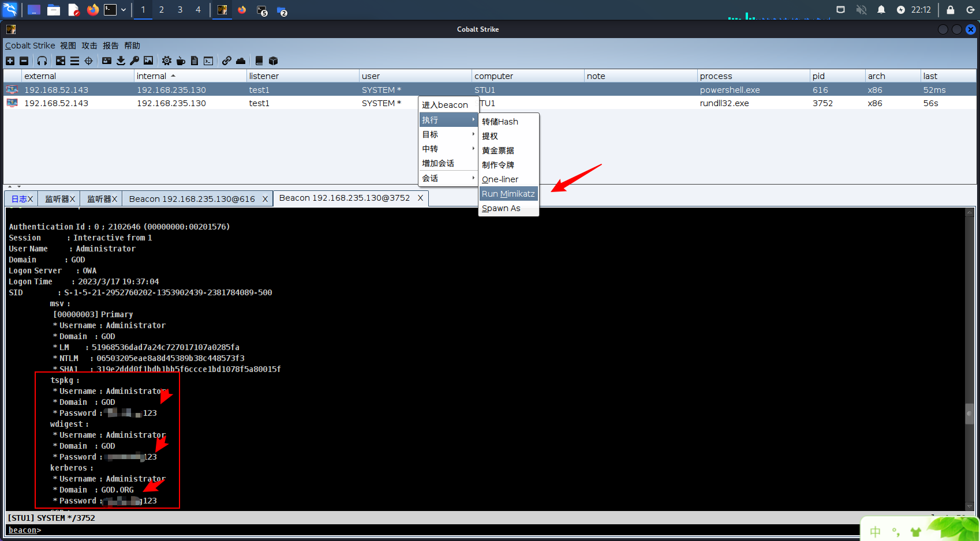Switch to workspace 3 in the panel
This screenshot has height=541, width=980.
pos(180,10)
